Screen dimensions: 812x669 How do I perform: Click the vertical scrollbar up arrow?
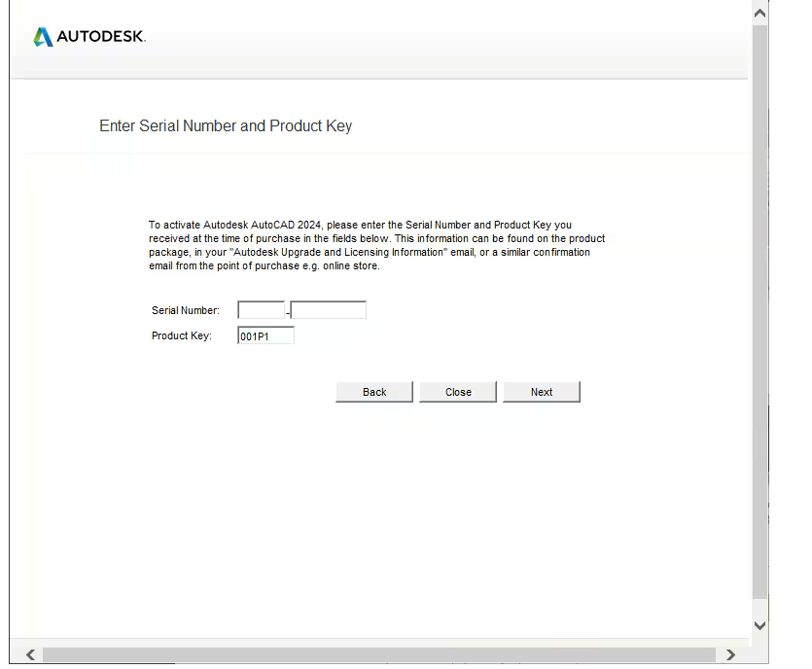759,14
